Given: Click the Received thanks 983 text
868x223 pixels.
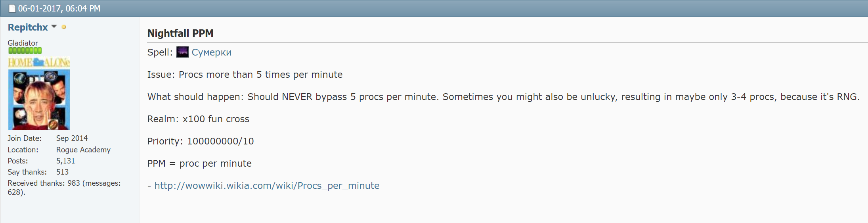Looking at the screenshot, I should tap(64, 188).
